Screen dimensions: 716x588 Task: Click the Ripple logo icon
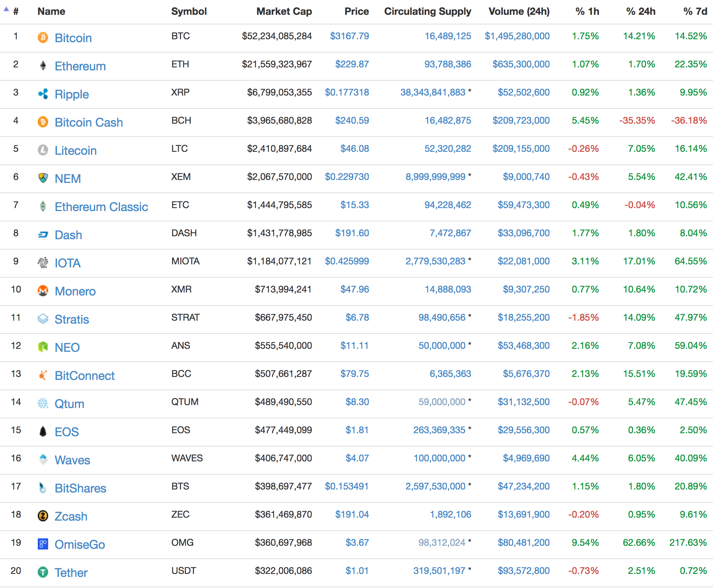43,94
